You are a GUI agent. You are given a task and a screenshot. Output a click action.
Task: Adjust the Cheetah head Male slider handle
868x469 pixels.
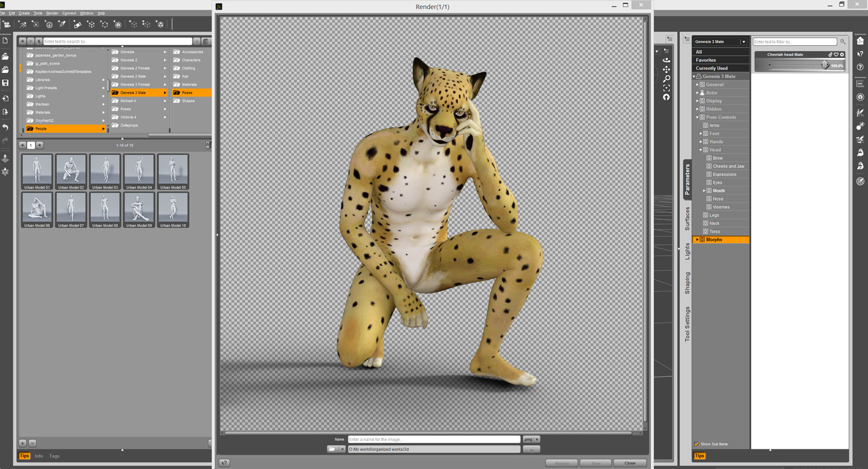(825, 65)
